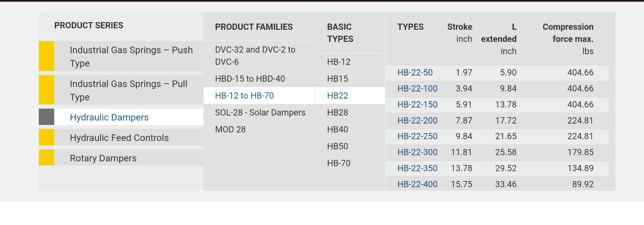Follow the HB-22-400 type link
Screen dimensions: 644x225
point(417,184)
